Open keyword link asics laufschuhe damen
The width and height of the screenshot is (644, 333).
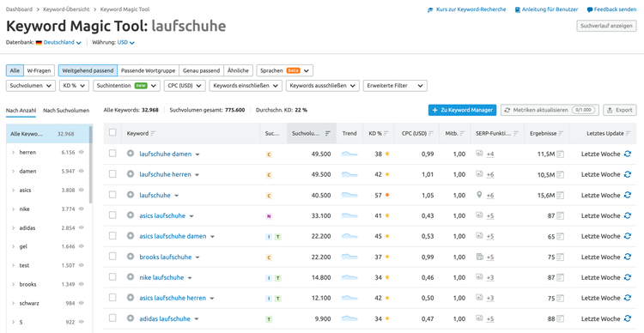[173, 236]
